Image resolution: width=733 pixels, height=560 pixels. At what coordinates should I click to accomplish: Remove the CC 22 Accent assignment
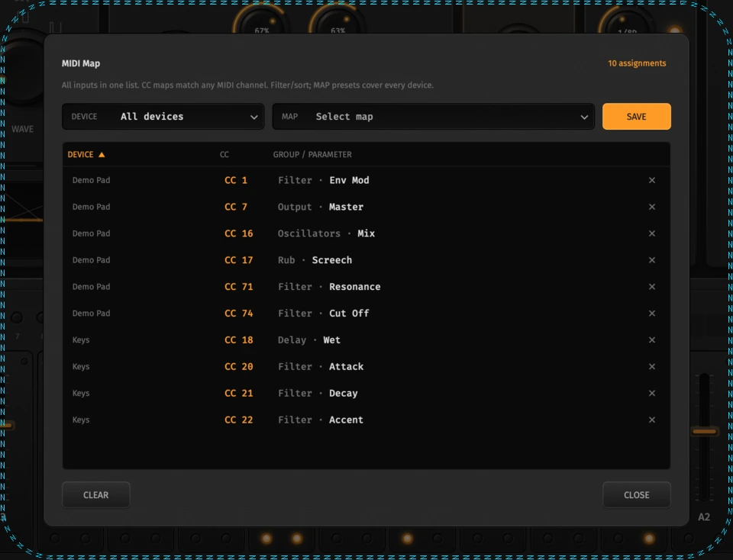(651, 420)
